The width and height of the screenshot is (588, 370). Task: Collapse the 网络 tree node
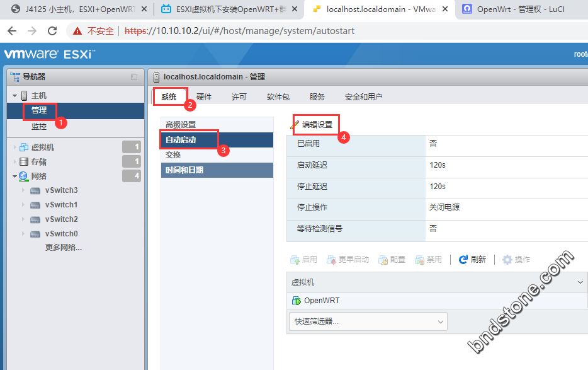coord(14,176)
